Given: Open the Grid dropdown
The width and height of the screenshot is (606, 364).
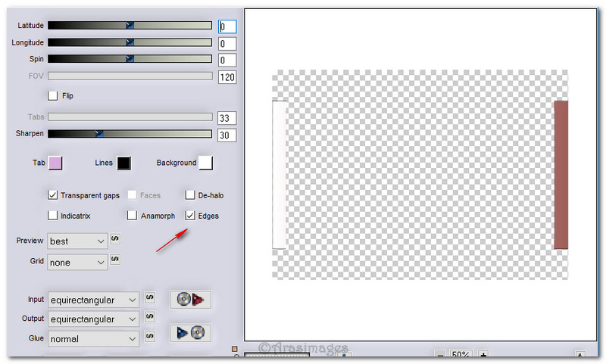Looking at the screenshot, I should (77, 262).
